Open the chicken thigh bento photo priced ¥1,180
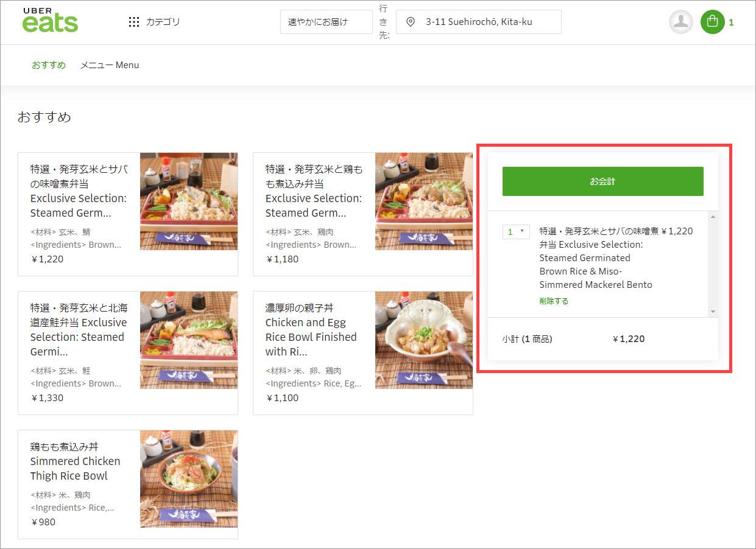 coord(424,201)
